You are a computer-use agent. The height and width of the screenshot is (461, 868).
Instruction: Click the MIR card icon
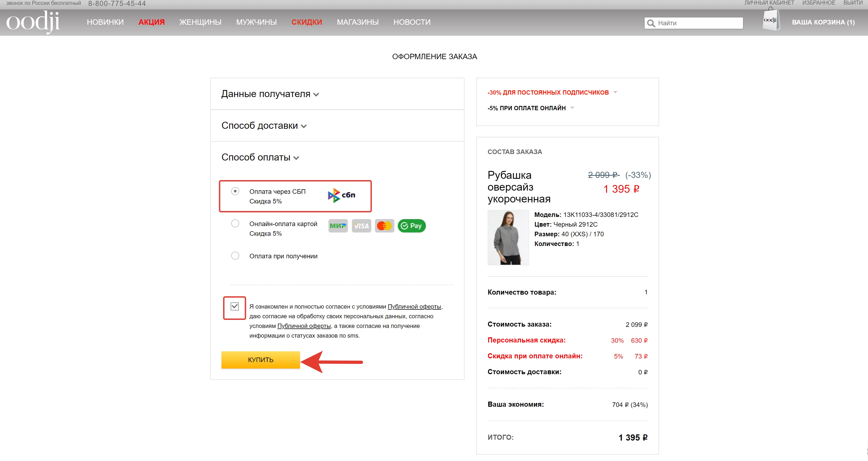pos(338,226)
